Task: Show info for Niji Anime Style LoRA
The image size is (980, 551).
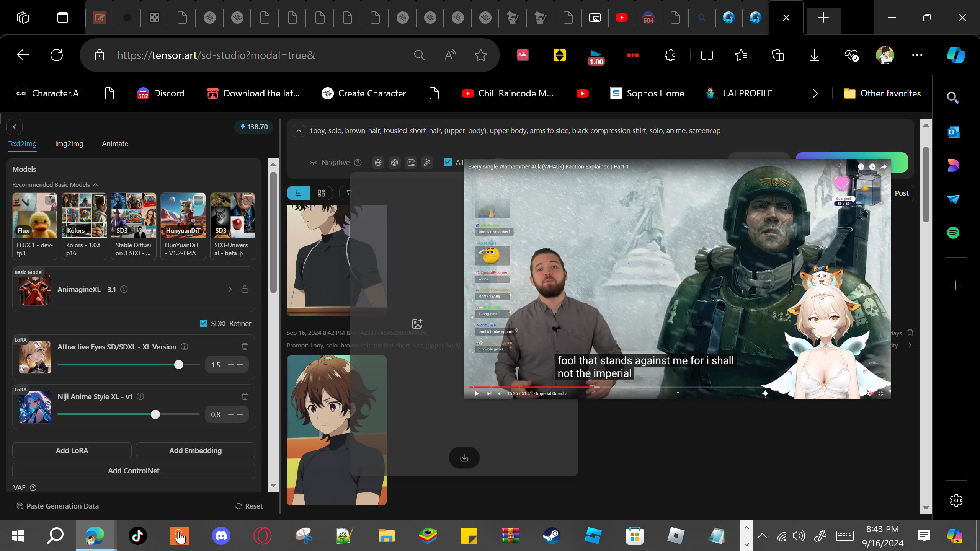Action: tap(140, 396)
